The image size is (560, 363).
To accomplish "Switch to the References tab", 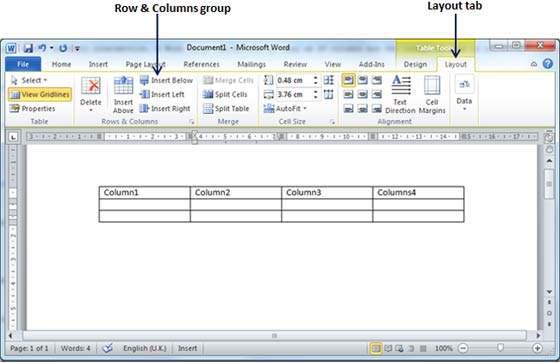I will [x=201, y=64].
